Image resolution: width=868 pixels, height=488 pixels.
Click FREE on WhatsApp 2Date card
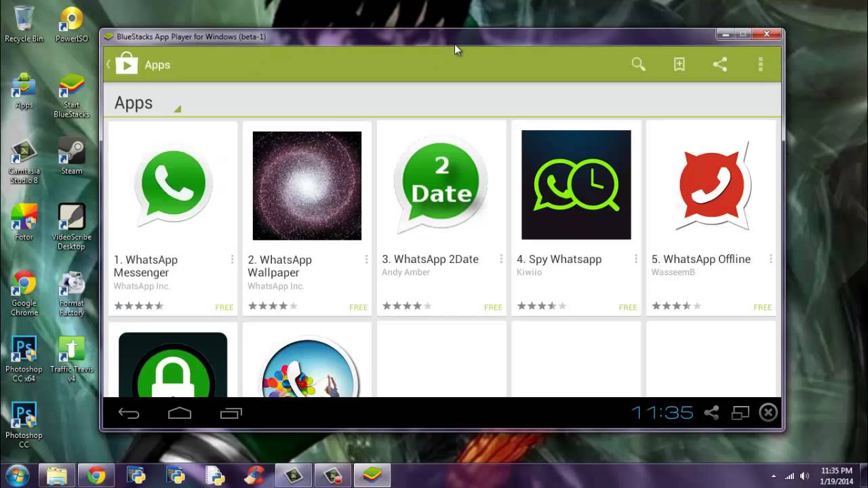(493, 308)
